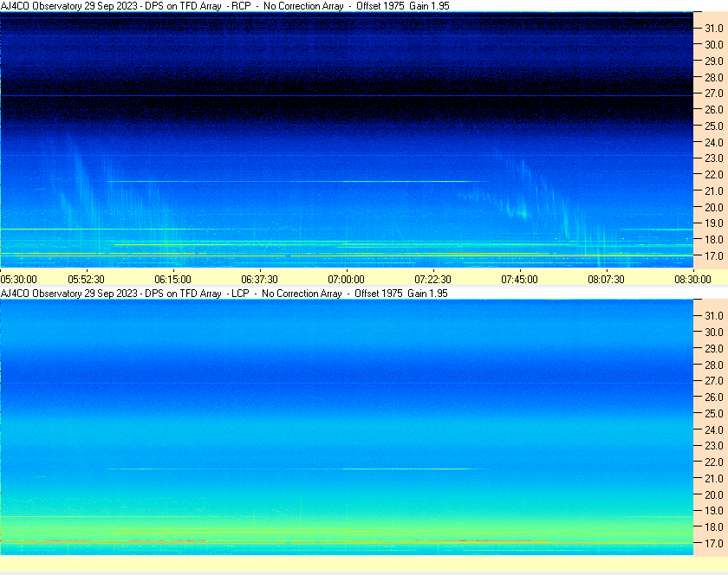Select 24.0 frequency label in LCP panel
Viewport: 728px width, 575px height.
click(x=713, y=430)
